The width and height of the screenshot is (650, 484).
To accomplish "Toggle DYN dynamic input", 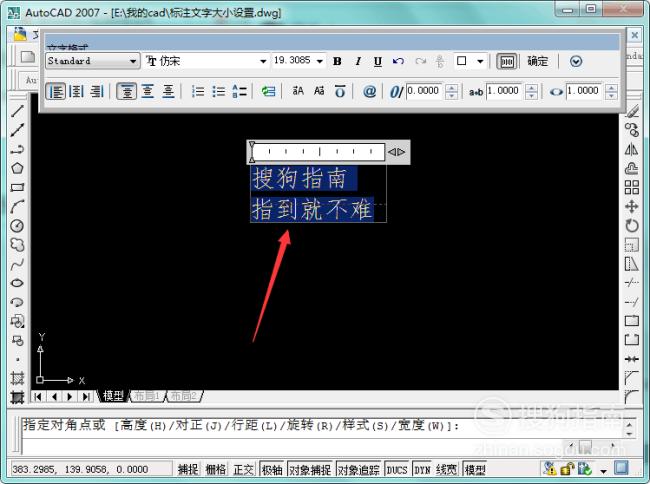I will tap(422, 469).
